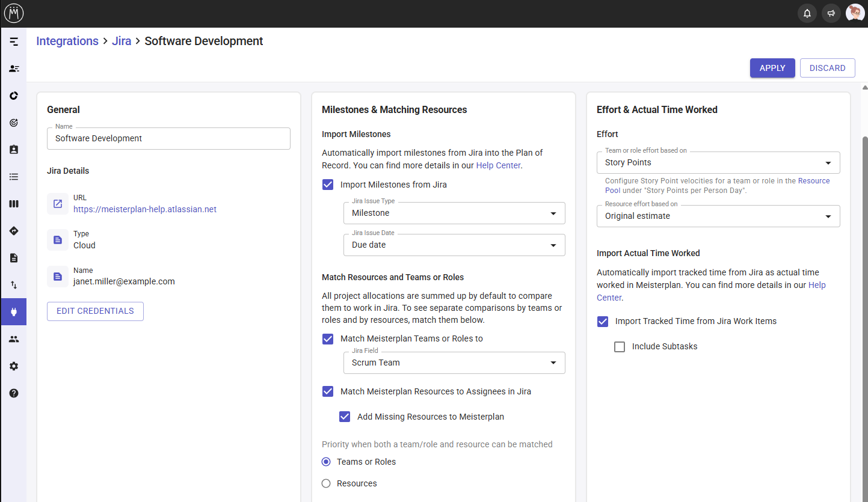The height and width of the screenshot is (502, 868).
Task: Open the announcements megaphone icon
Action: pos(831,13)
